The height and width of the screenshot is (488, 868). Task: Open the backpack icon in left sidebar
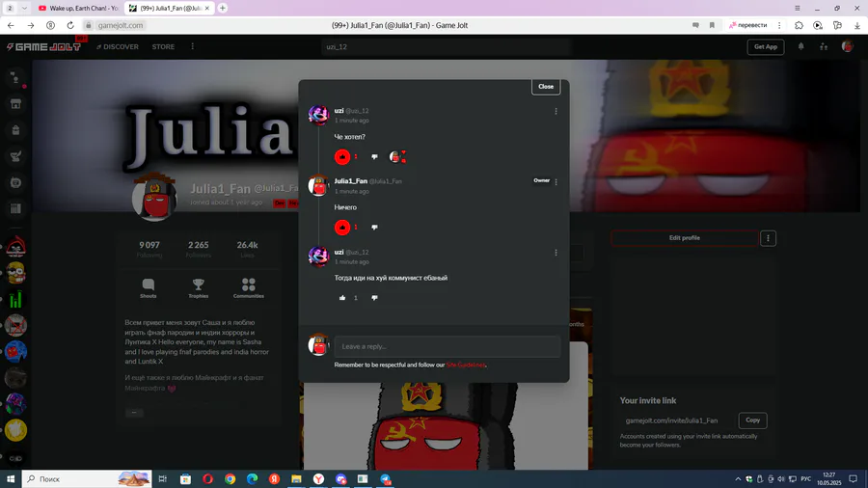pyautogui.click(x=15, y=130)
